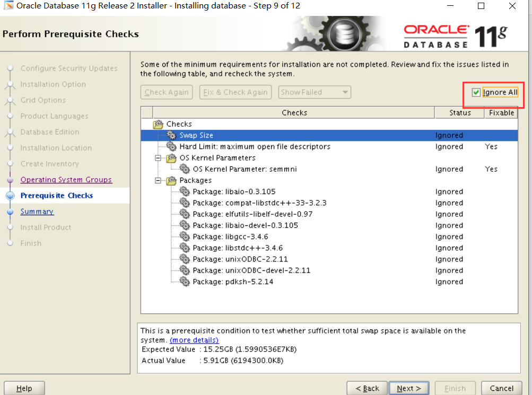Click the OS Kernel Parameters folder icon
Viewport: 532px width, 395px height.
point(171,158)
